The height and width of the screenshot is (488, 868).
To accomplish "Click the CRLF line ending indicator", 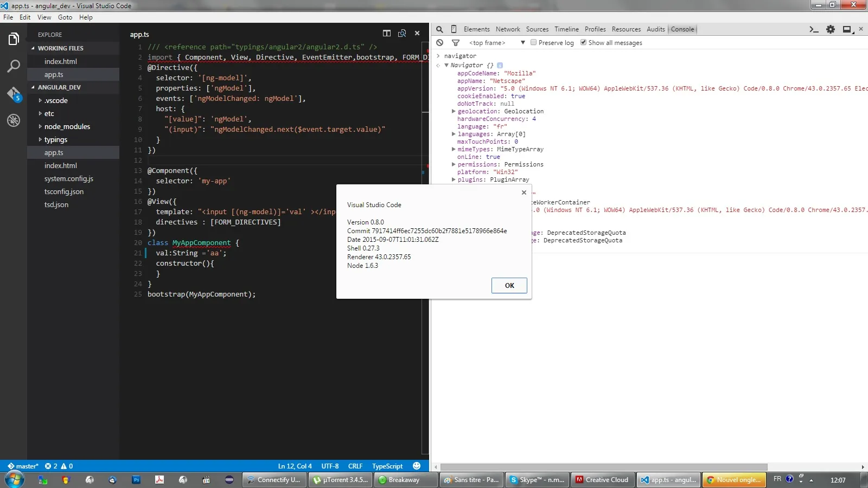I will coord(355,466).
